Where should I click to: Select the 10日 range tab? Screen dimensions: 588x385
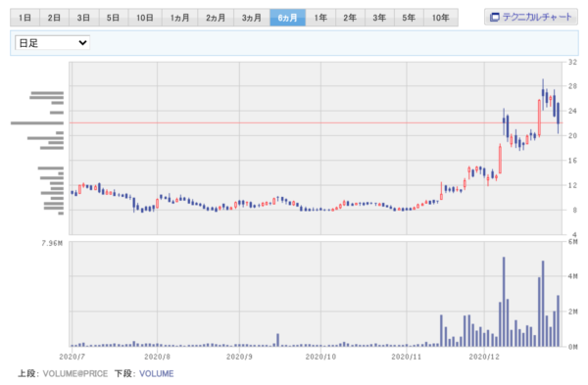pos(145,18)
